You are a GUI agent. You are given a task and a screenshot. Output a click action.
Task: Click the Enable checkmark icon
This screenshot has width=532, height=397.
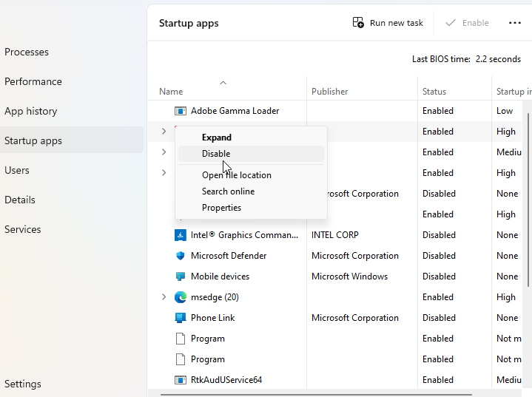point(450,23)
